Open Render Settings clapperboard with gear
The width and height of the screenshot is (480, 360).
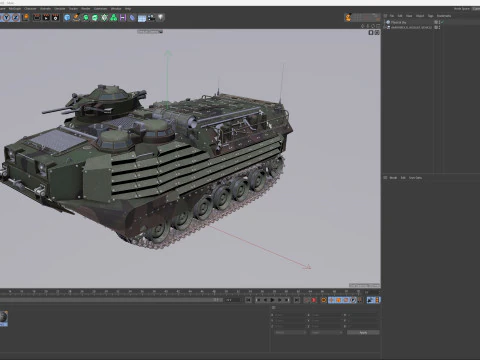56,17
